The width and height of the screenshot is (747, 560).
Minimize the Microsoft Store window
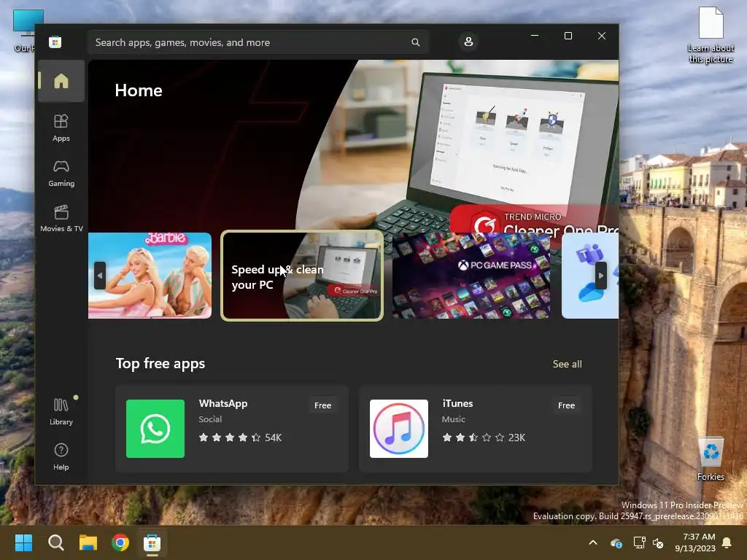point(535,36)
